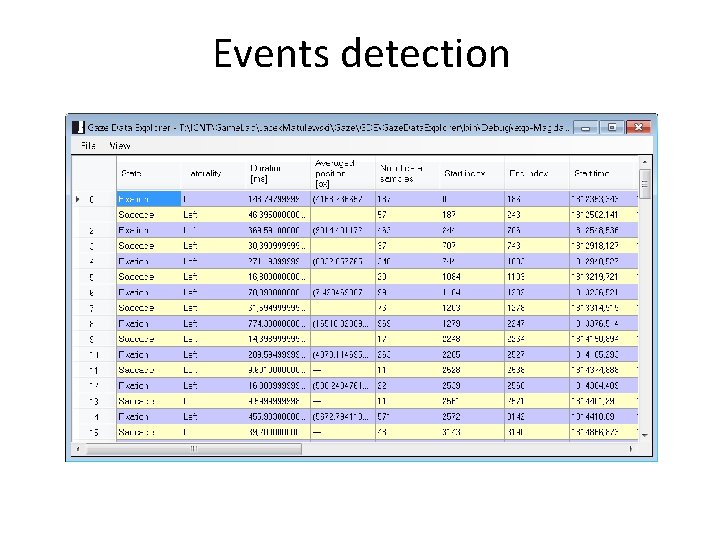Screen dimensions: 720x540
Task: Click the Gaze Data Explorer title bar icon
Action: pyautogui.click(x=79, y=127)
